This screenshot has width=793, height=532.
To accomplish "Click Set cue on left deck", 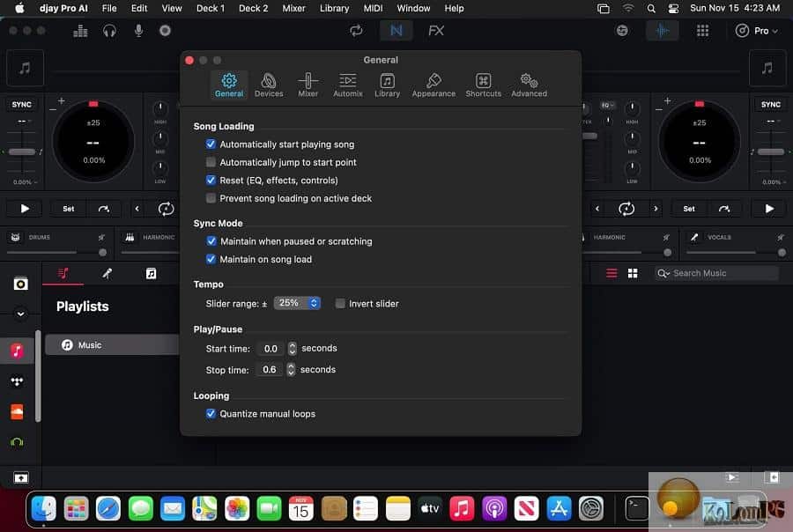I will [68, 209].
